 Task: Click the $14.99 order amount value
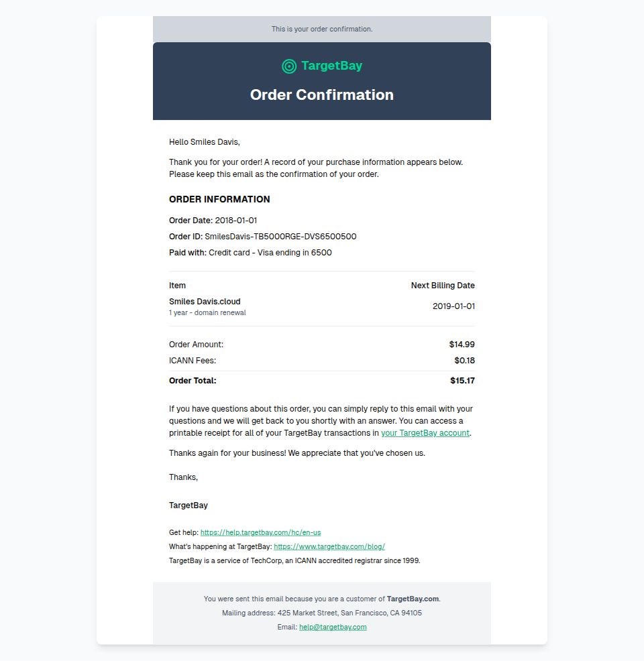tap(462, 345)
